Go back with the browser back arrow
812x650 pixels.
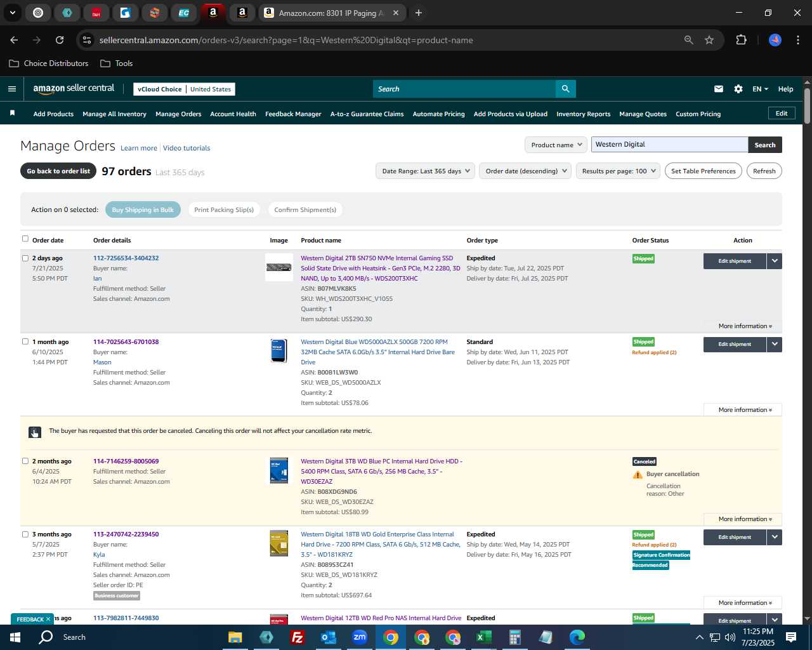(x=14, y=40)
